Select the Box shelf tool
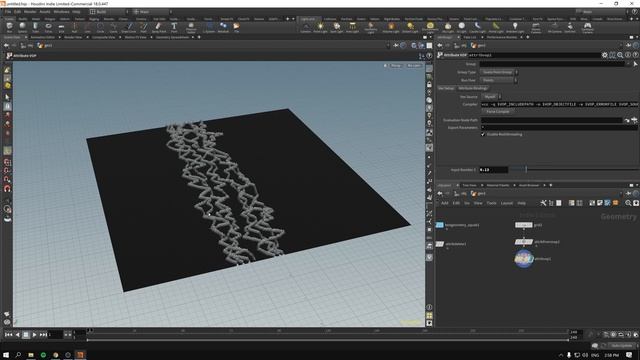This screenshot has height=360, width=640. pyautogui.click(x=9, y=27)
